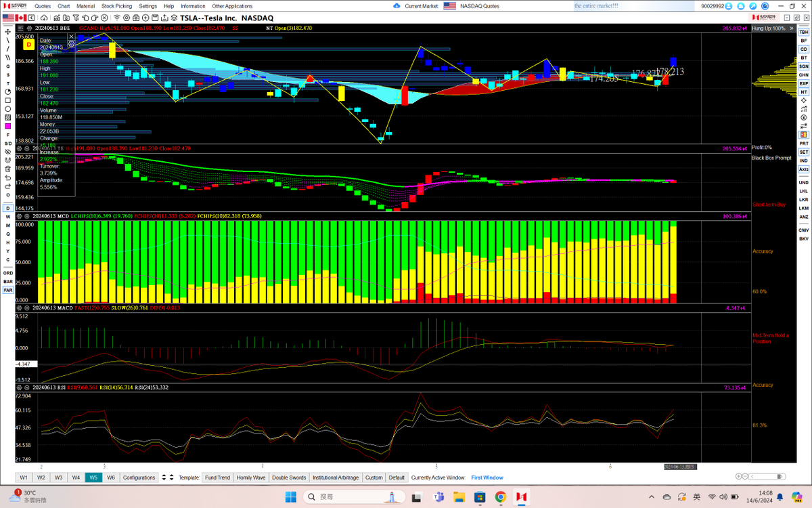Switch to the daily D period
The height and width of the screenshot is (508, 812).
click(8, 207)
